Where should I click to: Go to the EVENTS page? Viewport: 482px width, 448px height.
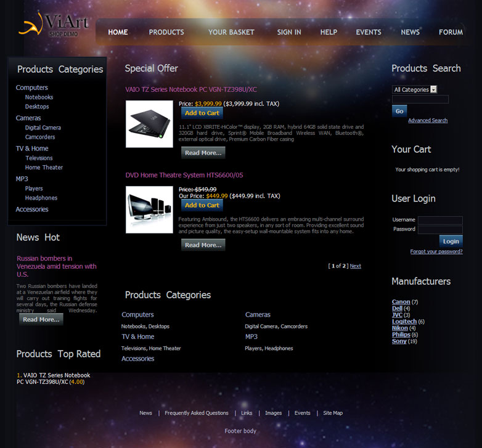pyautogui.click(x=369, y=32)
